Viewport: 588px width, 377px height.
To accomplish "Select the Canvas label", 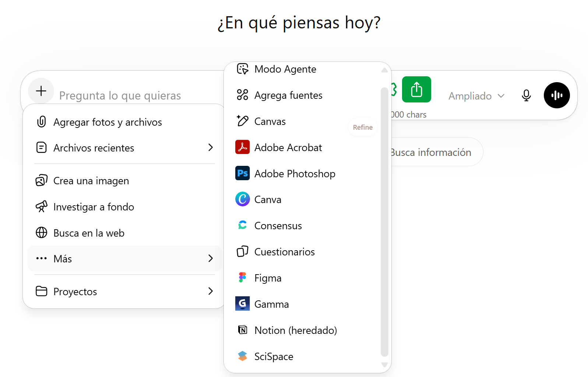I will click(270, 121).
